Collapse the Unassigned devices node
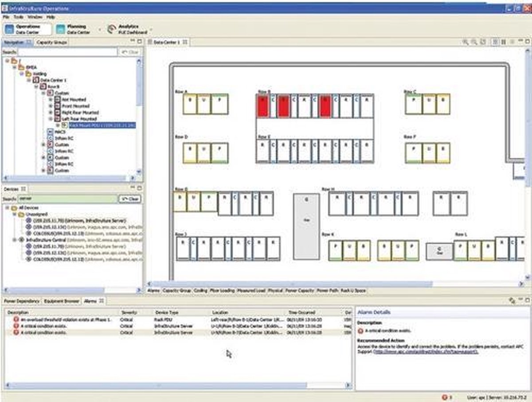 click(x=15, y=214)
